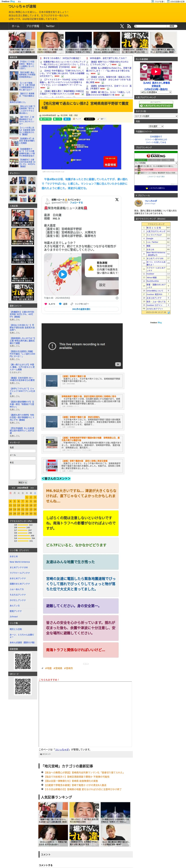Switch to ポイント tab in ranking widget

[x=154, y=160]
